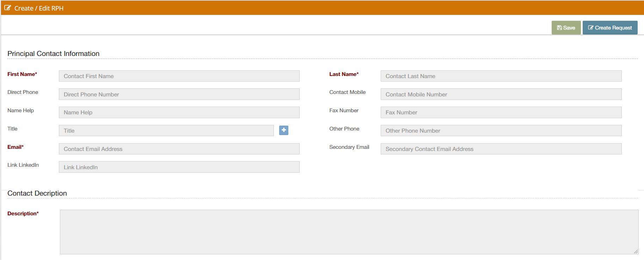Focus the Contact Last Name field
This screenshot has height=260, width=644.
(501, 76)
